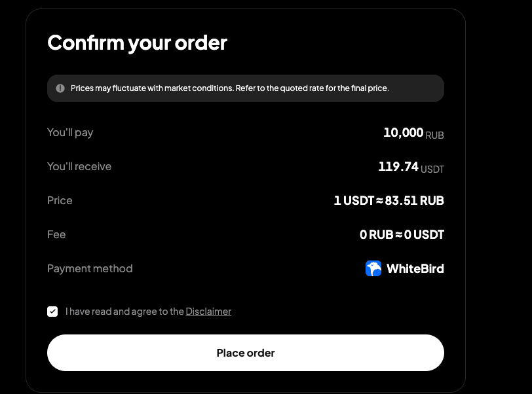Screen dimensions: 532x394
Task: Click the 1 USDT ≈ 83.51 RUB price
Action: click(x=389, y=201)
